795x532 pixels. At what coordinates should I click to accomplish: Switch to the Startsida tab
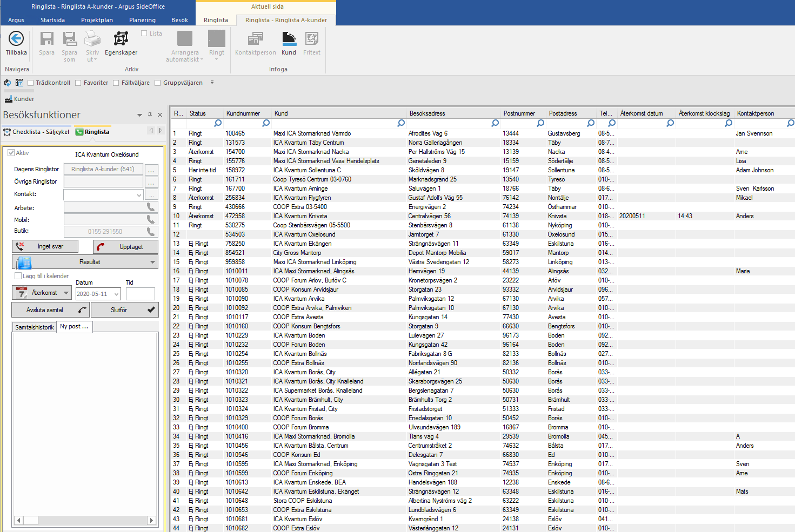coord(52,20)
